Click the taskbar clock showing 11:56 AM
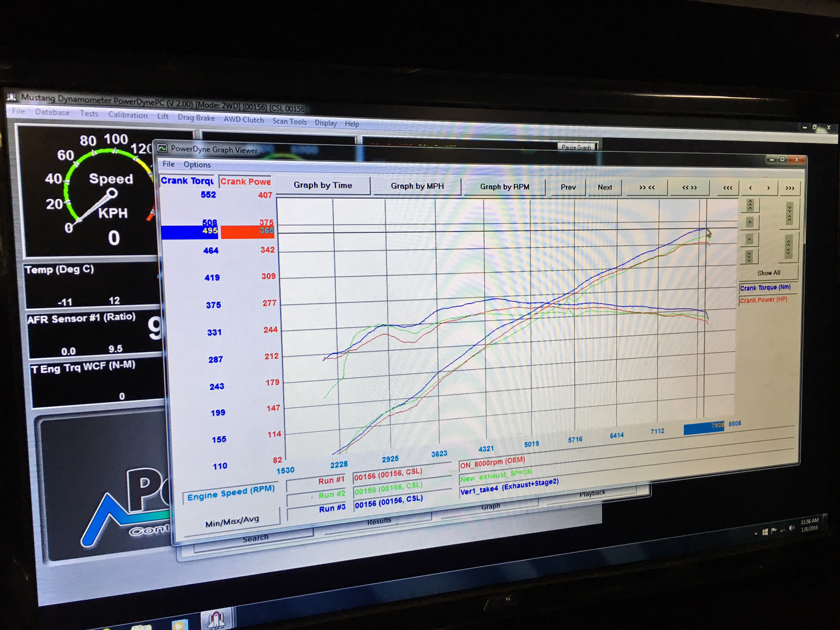Image resolution: width=840 pixels, height=630 pixels. point(810,524)
